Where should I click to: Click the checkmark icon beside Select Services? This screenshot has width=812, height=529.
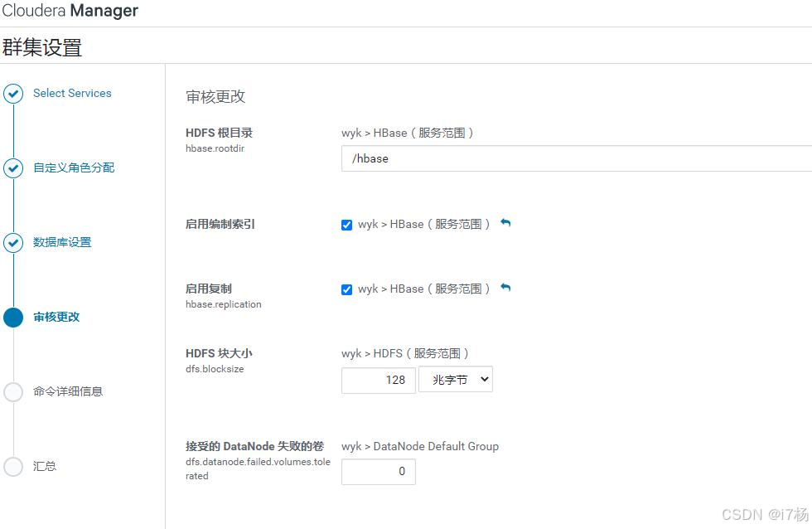pos(13,93)
